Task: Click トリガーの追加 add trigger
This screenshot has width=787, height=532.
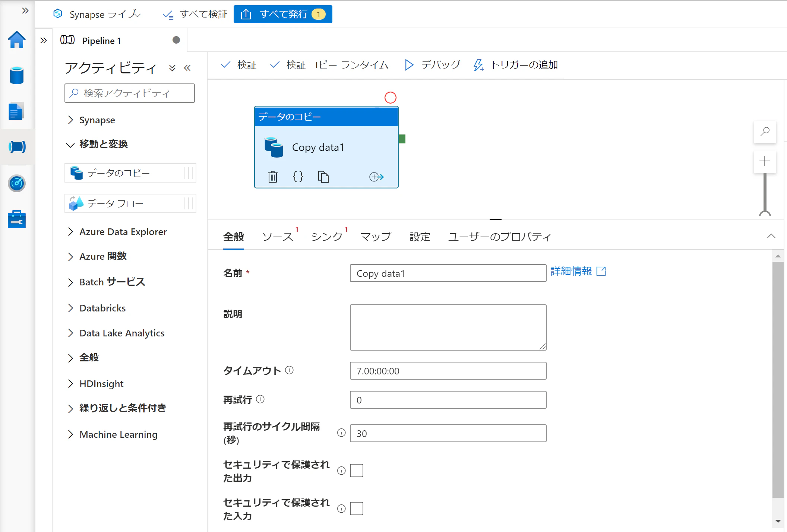Action: pos(516,65)
